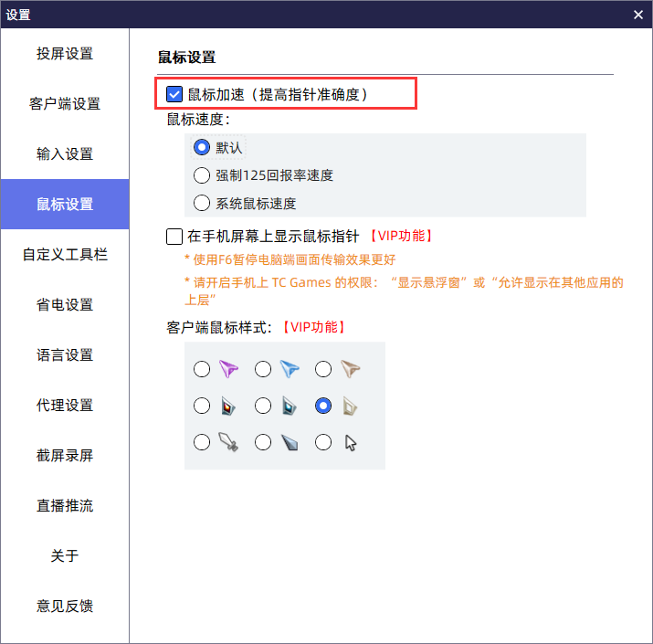The image size is (653, 644).
Task: Select the blue arrow cursor icon
Action: (x=290, y=369)
